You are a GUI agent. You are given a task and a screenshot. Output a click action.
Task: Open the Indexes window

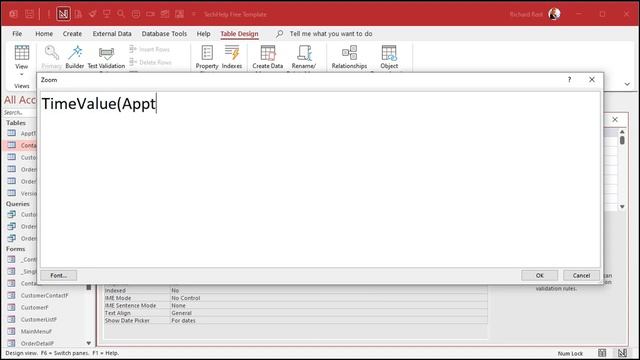[x=232, y=57]
